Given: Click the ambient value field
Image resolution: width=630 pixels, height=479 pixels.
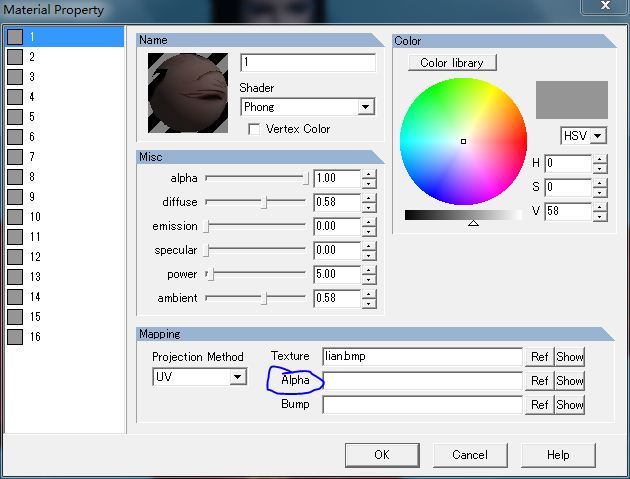Looking at the screenshot, I should click(x=337, y=298).
